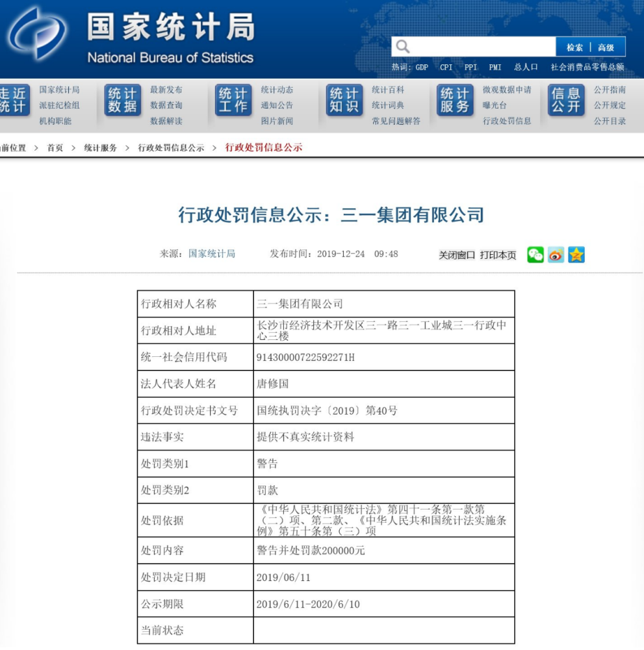Click the National Bureau of Statistics logo
This screenshot has width=644, height=650.
(x=36, y=33)
